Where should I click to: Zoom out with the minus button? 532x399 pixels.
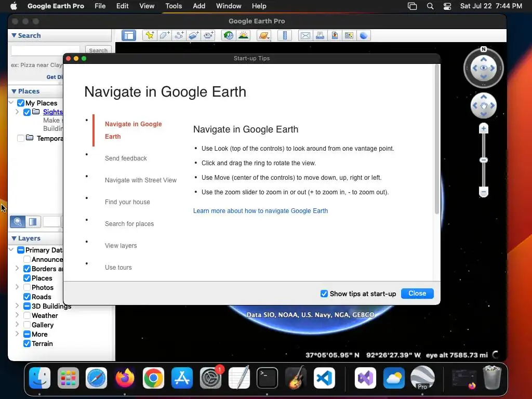point(484,192)
